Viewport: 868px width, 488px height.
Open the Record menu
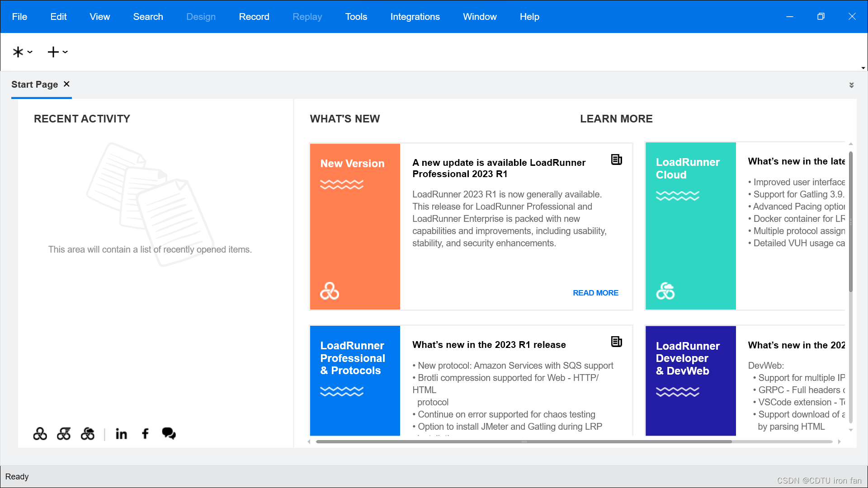click(254, 17)
